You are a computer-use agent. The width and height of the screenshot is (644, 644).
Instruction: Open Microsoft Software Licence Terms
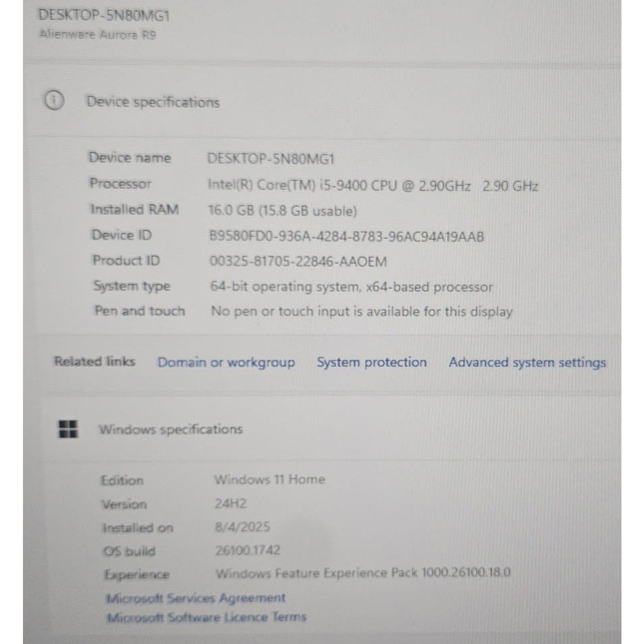[x=206, y=617]
